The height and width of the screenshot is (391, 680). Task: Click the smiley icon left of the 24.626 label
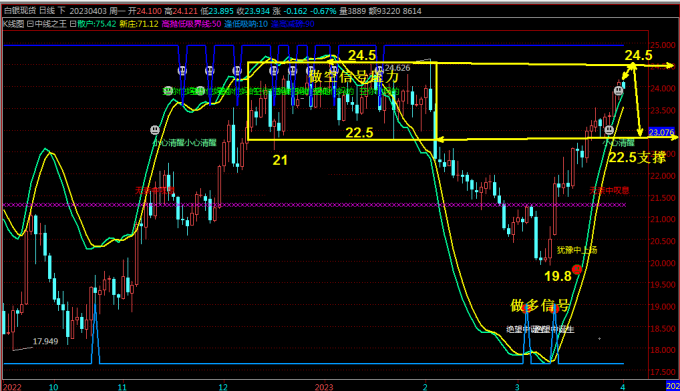point(379,69)
